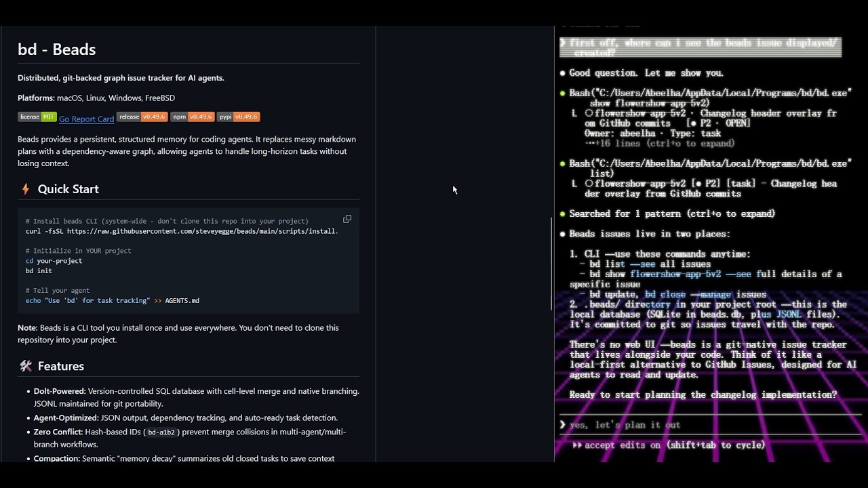Click the 'bd-a1b2' inline code
The image size is (868, 488).
pos(161,432)
